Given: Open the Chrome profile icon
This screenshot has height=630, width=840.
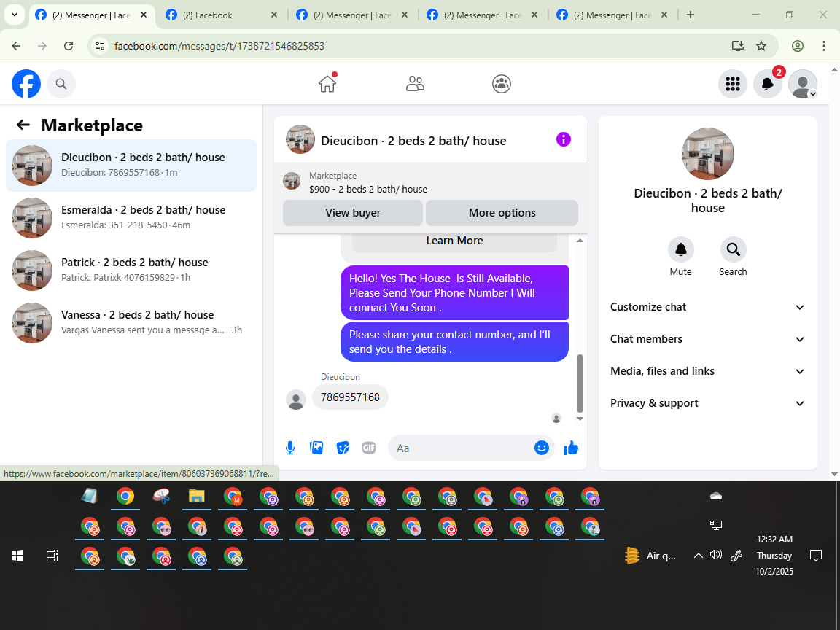Looking at the screenshot, I should click(x=798, y=46).
